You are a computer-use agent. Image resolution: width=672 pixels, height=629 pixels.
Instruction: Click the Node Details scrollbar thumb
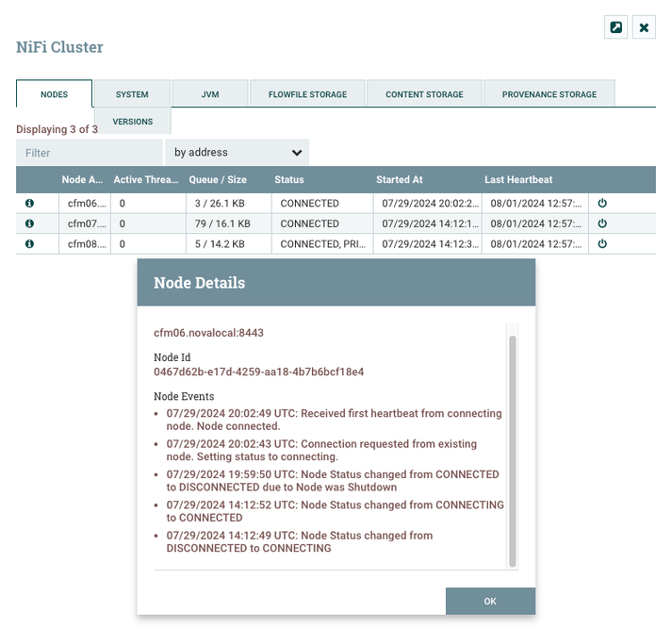(512, 451)
